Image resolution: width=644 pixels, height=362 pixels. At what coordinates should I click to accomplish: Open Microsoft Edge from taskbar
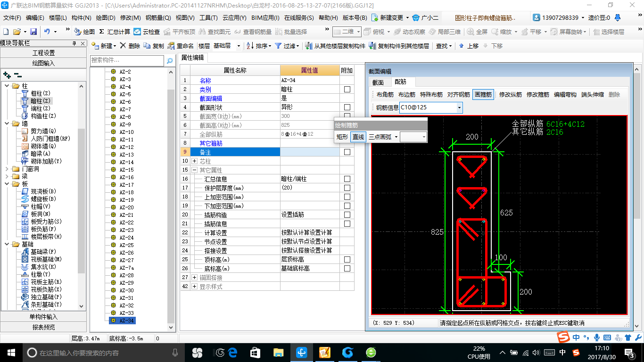click(232, 352)
